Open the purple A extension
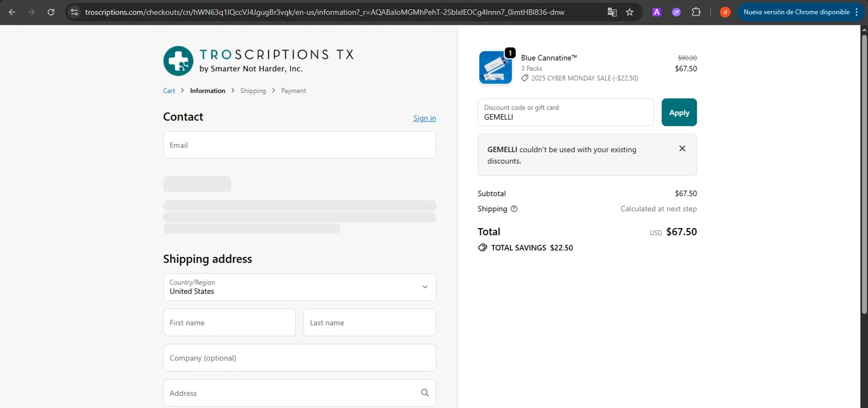This screenshot has width=868, height=408. click(657, 12)
